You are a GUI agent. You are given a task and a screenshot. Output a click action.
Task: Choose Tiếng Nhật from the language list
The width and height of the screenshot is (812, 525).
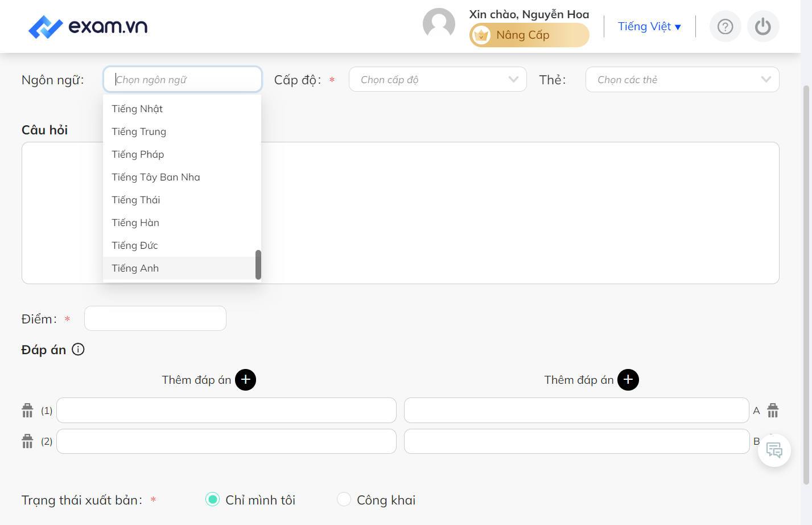point(182,109)
